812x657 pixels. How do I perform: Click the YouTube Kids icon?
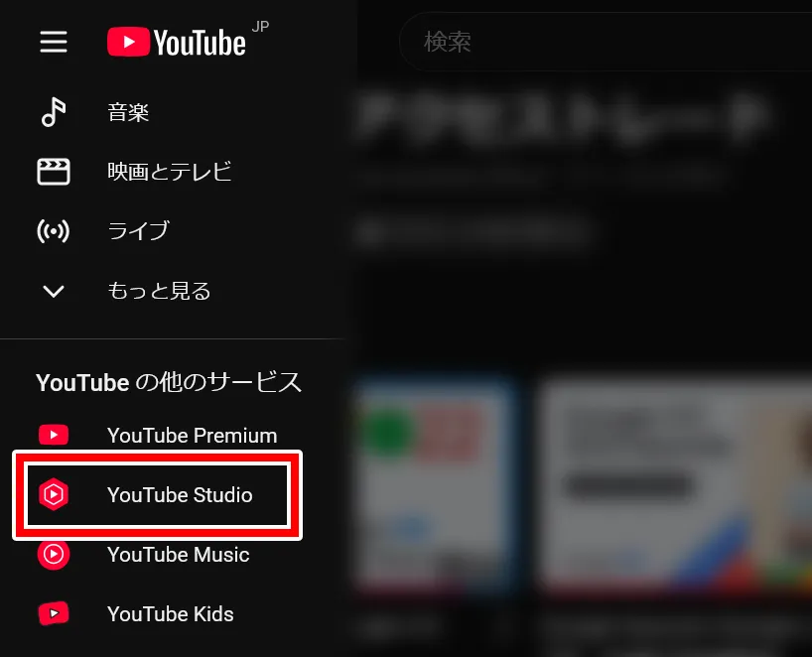click(54, 613)
